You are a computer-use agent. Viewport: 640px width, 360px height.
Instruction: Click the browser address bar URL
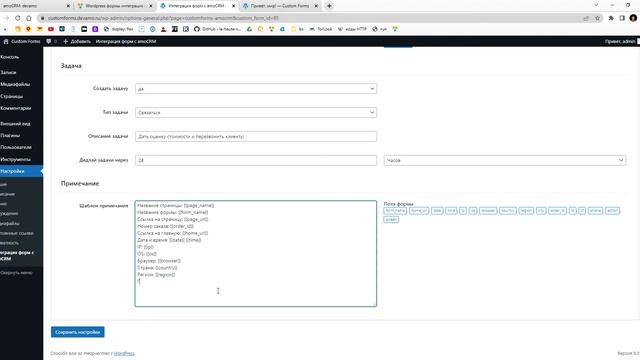163,18
